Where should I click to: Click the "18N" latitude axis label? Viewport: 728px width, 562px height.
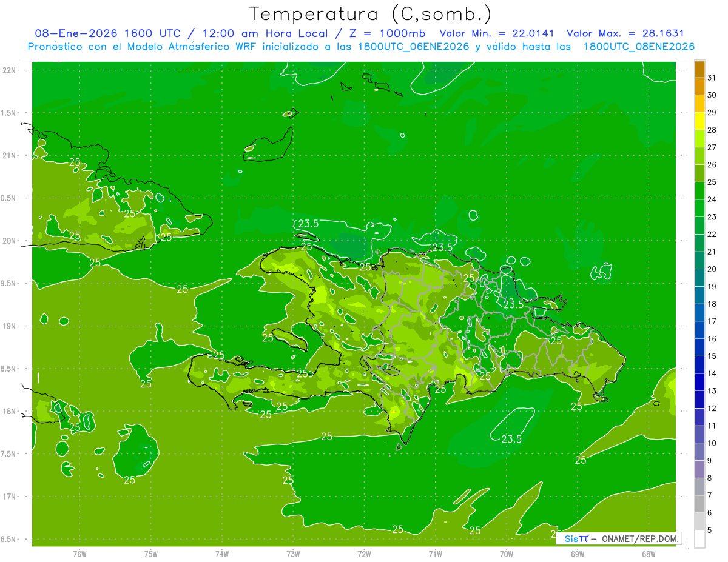8,411
